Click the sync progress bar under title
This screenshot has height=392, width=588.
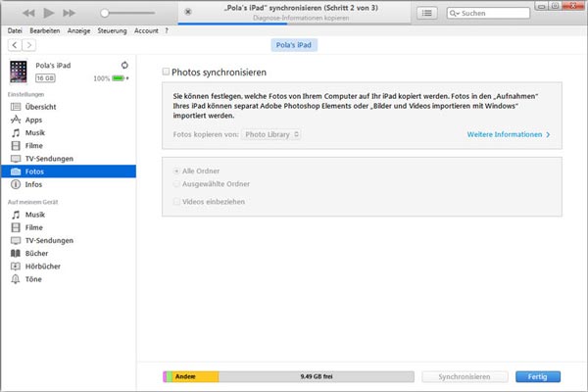[294, 24]
